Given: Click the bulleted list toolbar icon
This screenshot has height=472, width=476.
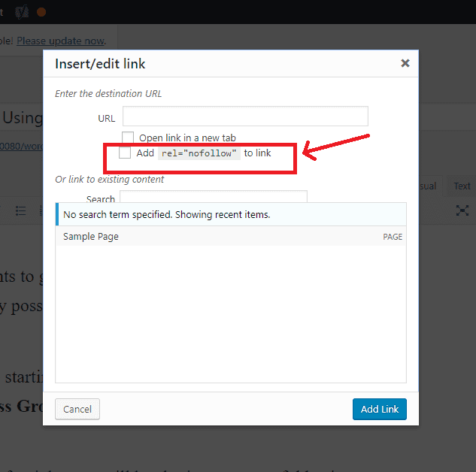Looking at the screenshot, I should click(20, 211).
